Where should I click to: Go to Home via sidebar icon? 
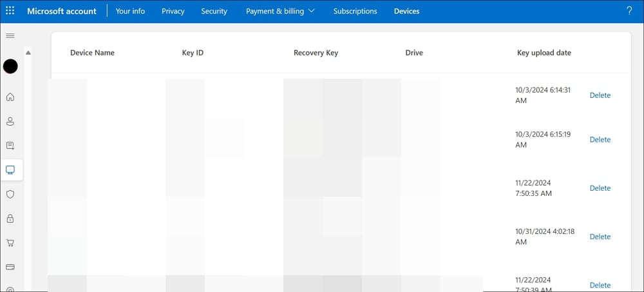10,97
